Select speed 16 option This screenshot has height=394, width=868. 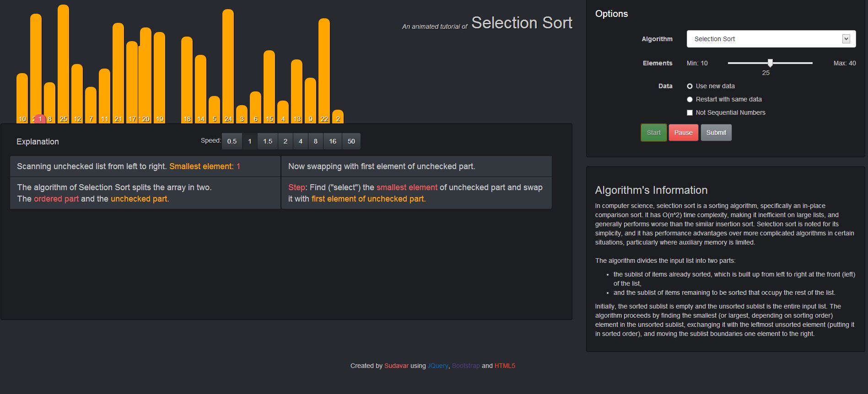[x=333, y=141]
